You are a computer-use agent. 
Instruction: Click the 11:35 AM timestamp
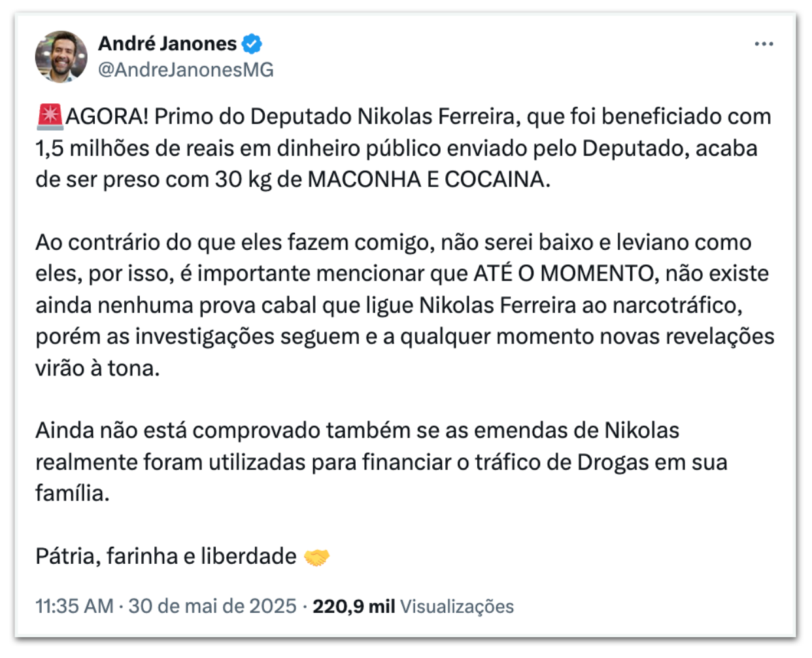(x=75, y=606)
